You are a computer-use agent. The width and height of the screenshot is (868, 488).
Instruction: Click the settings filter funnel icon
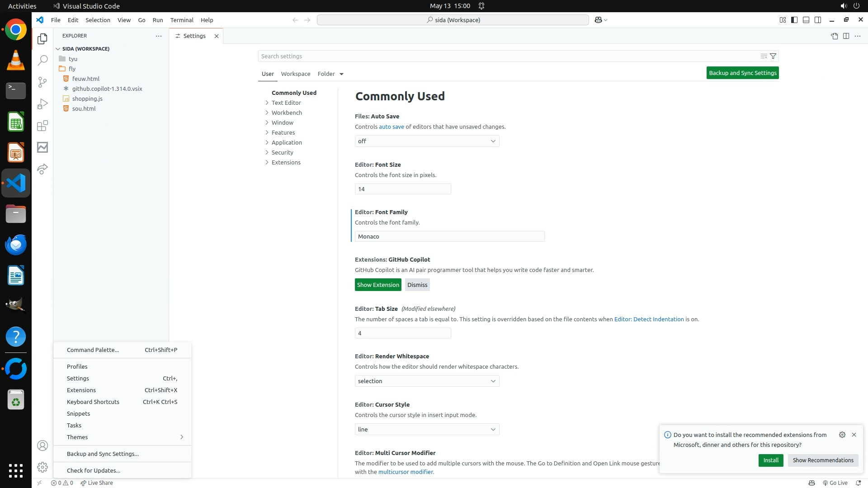pos(773,56)
